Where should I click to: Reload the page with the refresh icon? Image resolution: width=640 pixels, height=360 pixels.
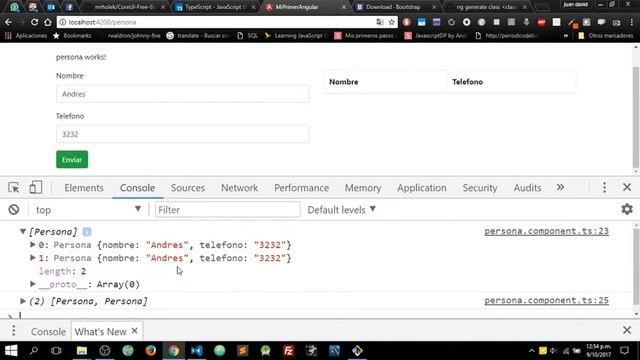coord(34,22)
